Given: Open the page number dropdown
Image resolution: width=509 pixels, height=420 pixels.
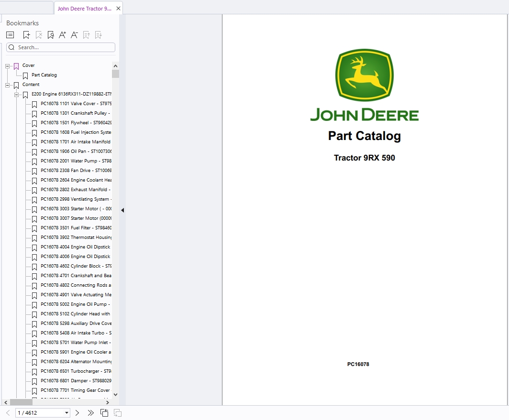Looking at the screenshot, I should click(x=66, y=413).
